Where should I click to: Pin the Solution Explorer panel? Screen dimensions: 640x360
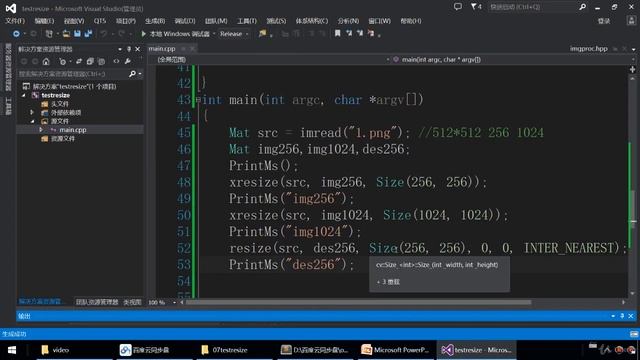point(129,49)
